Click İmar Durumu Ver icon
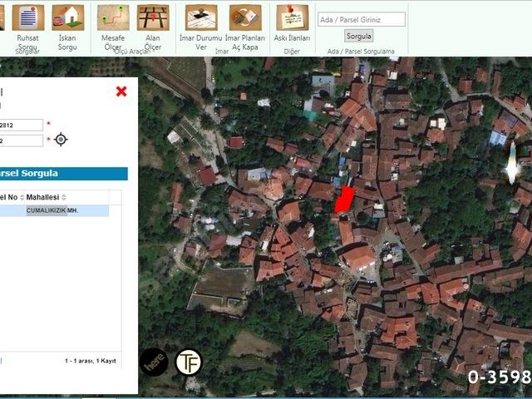The image size is (532, 399). point(201,17)
